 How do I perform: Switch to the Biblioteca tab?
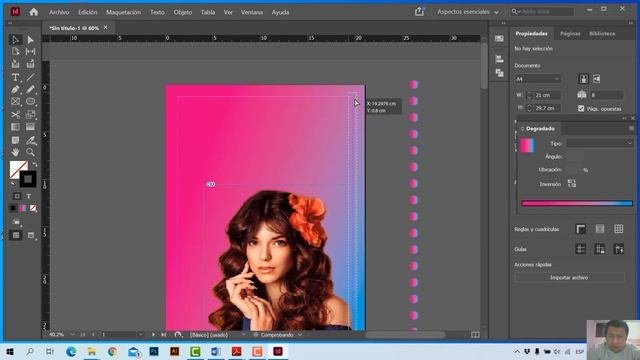click(x=602, y=34)
